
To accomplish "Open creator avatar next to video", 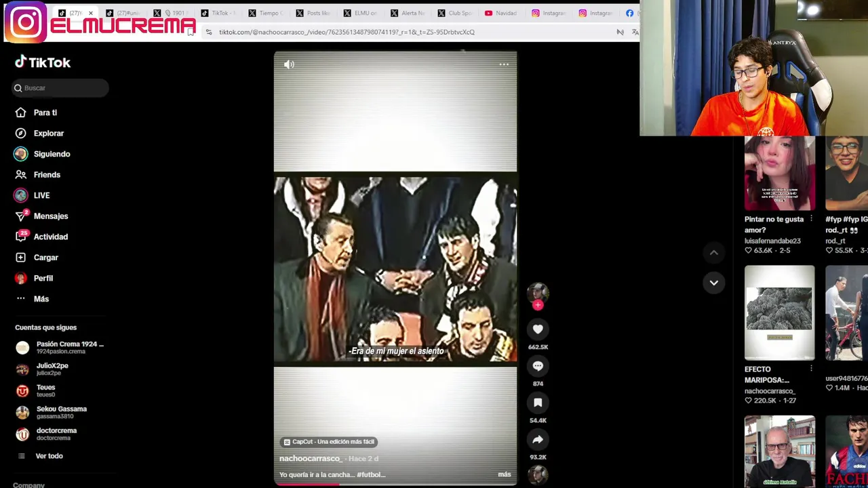I will click(x=538, y=293).
